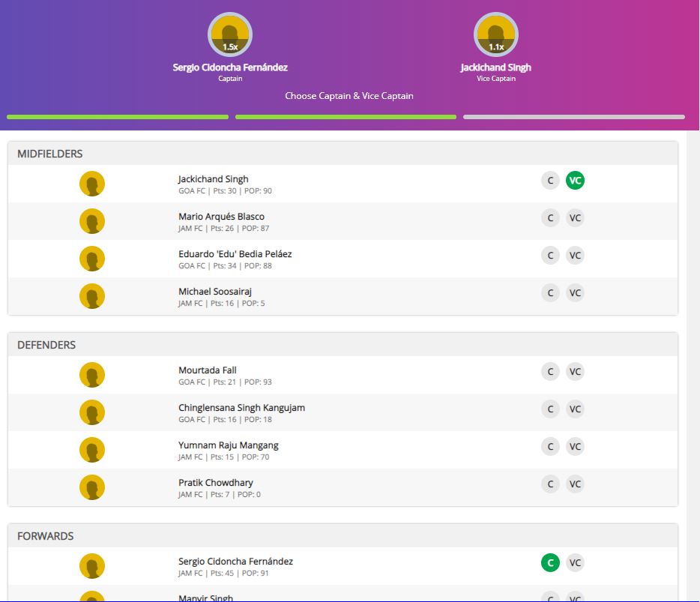Click Pratik Chowdhary player avatar

[92, 487]
